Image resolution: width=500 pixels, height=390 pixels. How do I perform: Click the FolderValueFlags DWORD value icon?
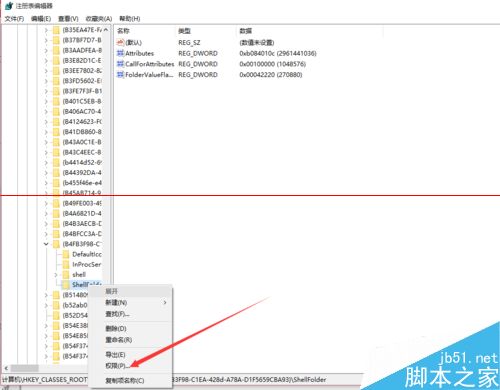120,74
